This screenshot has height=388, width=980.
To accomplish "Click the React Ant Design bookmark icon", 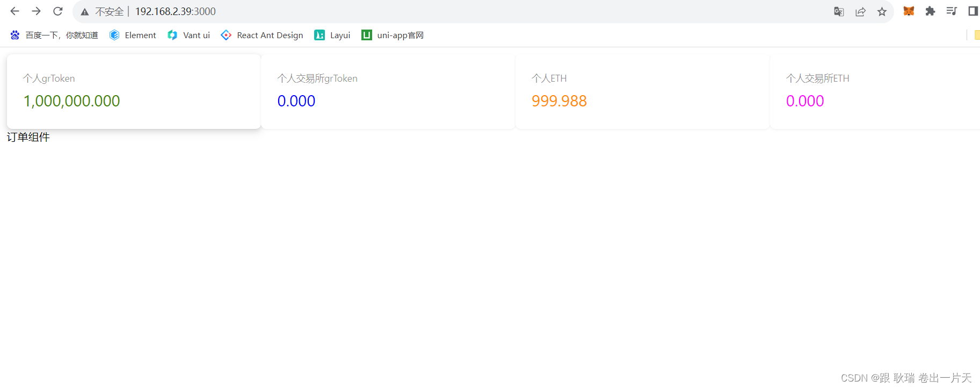I will coord(226,35).
